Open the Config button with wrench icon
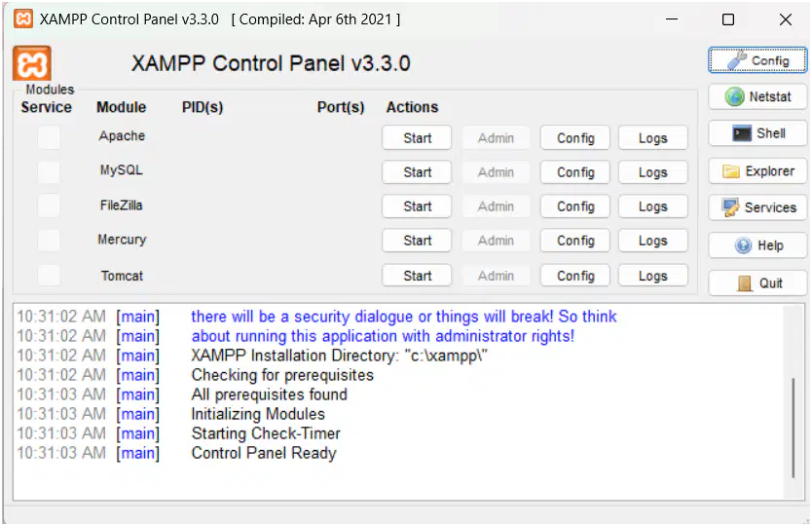 pyautogui.click(x=757, y=60)
